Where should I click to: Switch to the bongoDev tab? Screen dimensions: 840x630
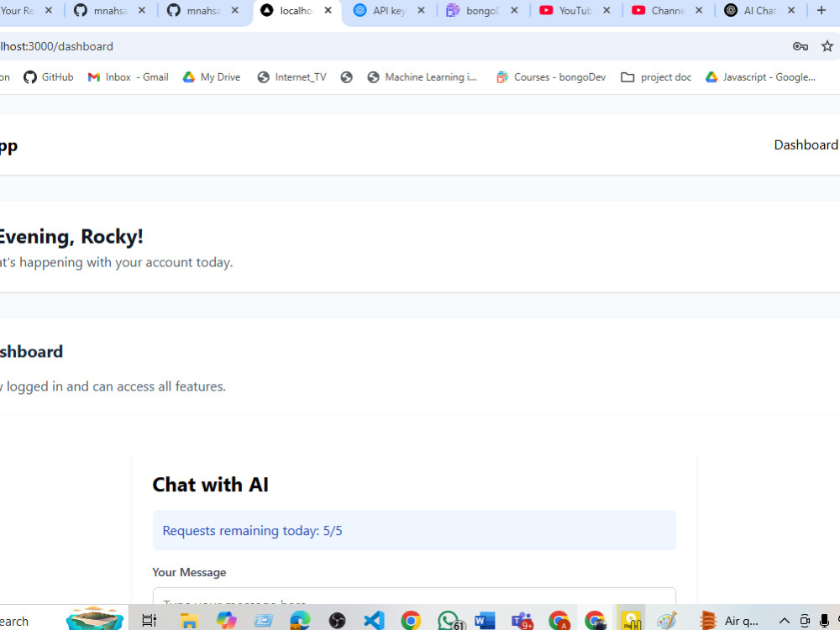coord(475,10)
